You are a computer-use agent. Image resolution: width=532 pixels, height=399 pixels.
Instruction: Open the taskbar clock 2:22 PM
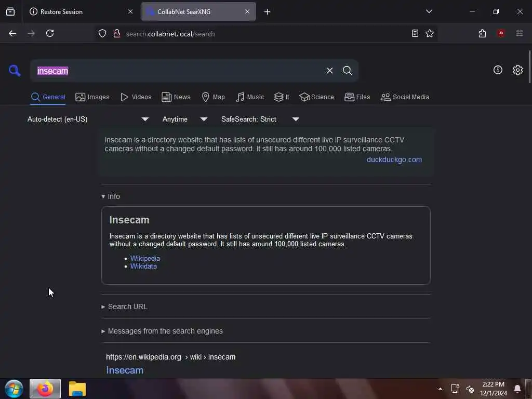pyautogui.click(x=494, y=389)
